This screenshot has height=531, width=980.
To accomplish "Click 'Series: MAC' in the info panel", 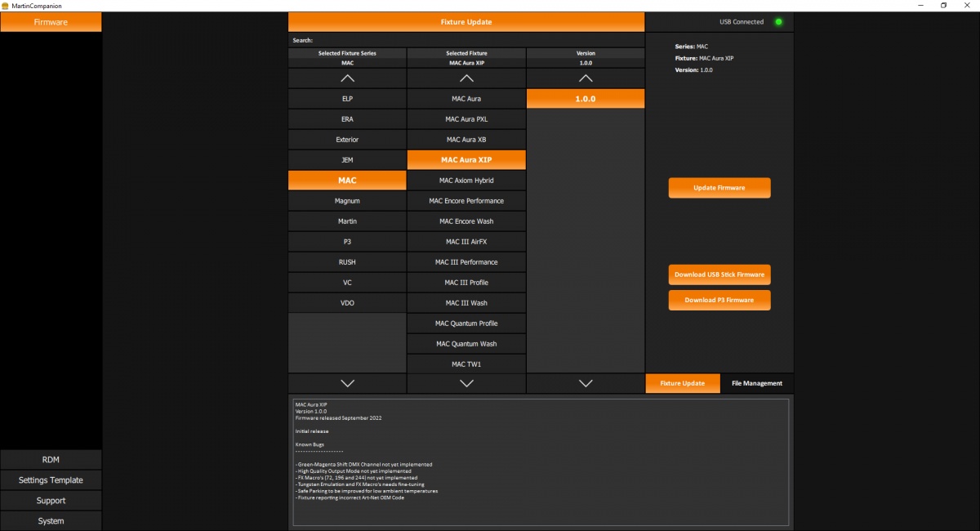I will (691, 47).
